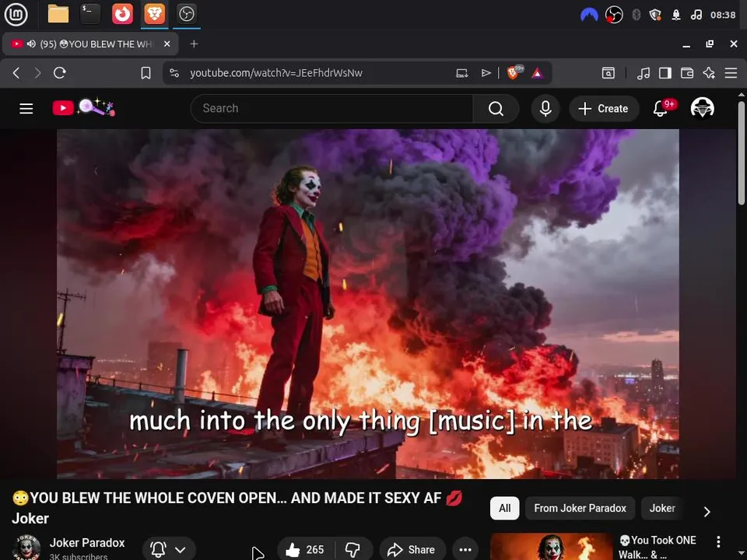Open the You Took ONE Walk title link

[658, 547]
